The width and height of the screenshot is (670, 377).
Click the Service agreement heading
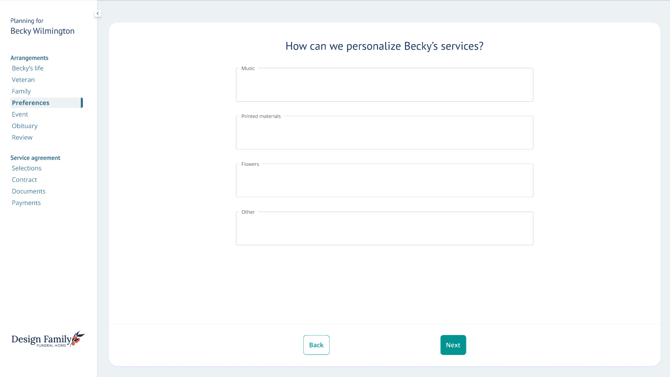35,158
